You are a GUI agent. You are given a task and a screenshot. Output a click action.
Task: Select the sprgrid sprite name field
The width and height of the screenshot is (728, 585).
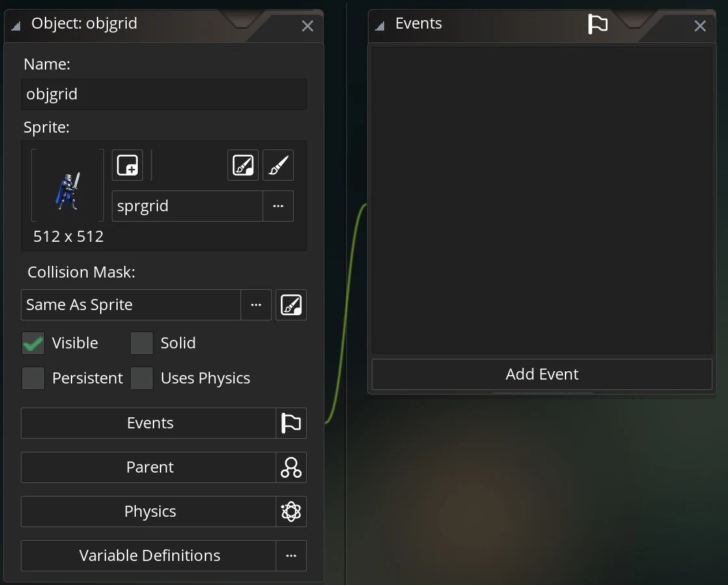[188, 206]
